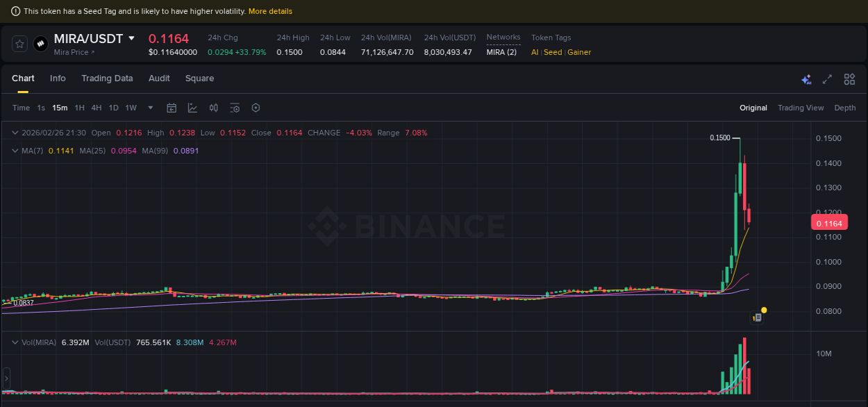
Task: Collapse the MA indicator row chevron
Action: [x=15, y=150]
